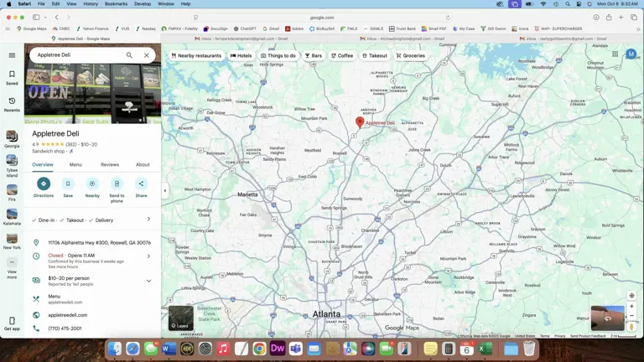Expand Dine-in Takeout Delivery service options
Screen dimensions: 644x362
point(148,220)
